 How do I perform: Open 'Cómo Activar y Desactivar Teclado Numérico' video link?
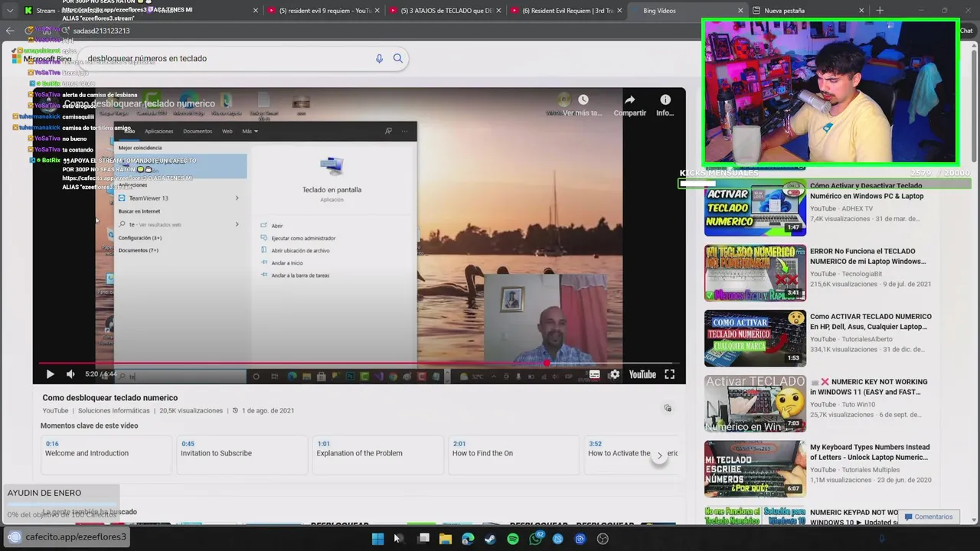click(867, 191)
